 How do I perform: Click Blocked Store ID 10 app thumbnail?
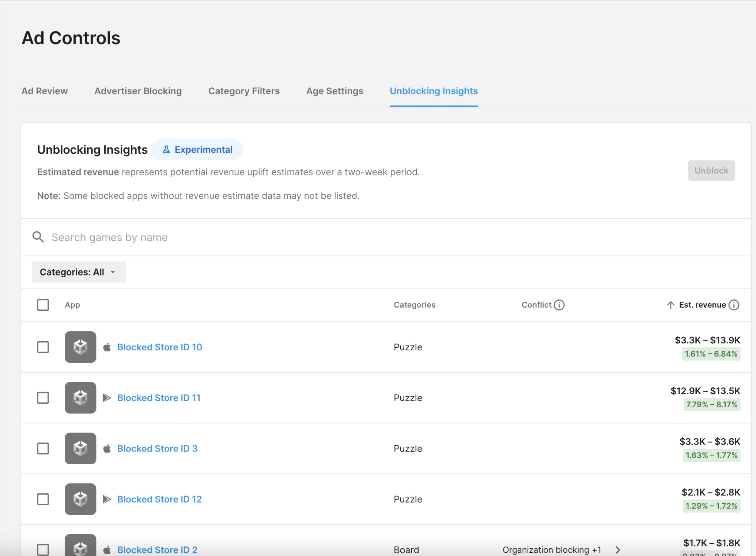click(x=80, y=347)
